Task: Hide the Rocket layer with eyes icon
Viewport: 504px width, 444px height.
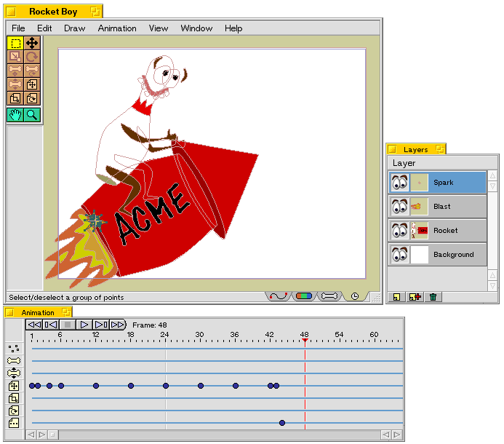Action: coord(400,231)
